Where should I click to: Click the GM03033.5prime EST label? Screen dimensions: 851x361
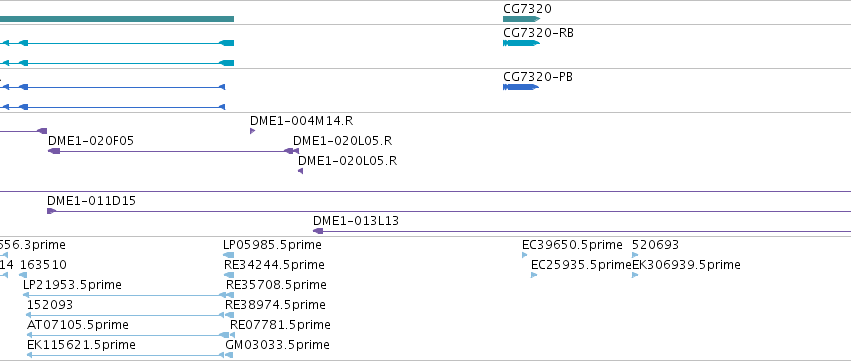277,345
